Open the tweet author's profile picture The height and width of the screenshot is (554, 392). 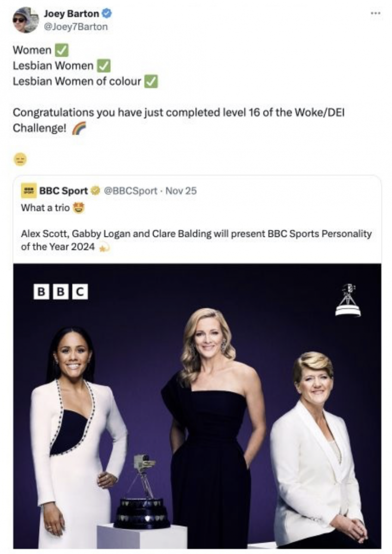[25, 20]
